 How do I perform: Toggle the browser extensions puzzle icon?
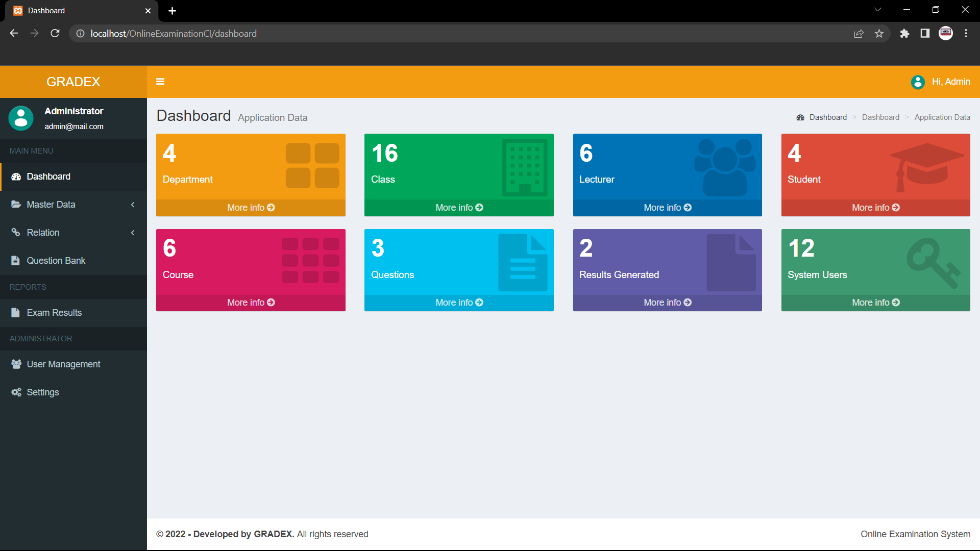[x=904, y=33]
